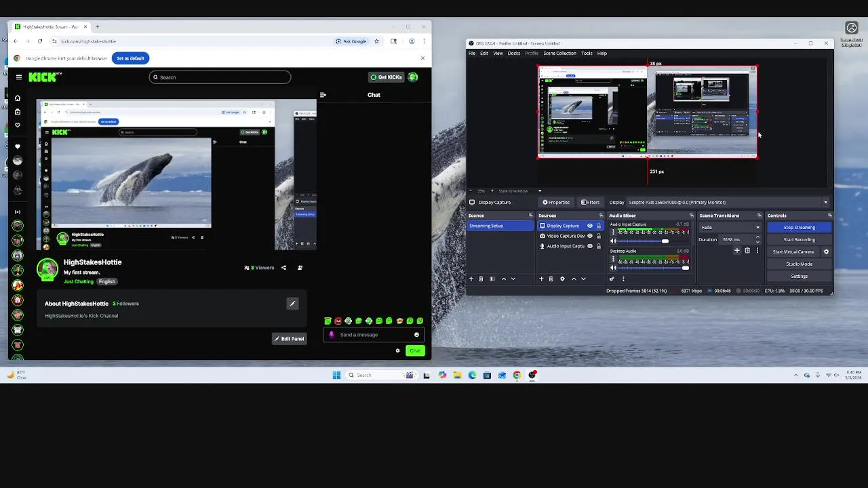868x488 pixels.
Task: Lock the Display Capture source
Action: 598,226
